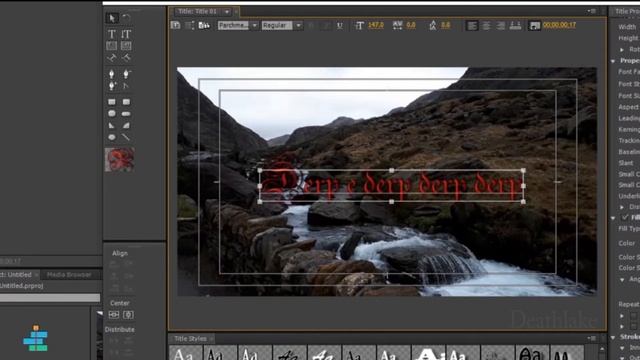Apply the first title style thumbnail
Viewport: 640px width, 360px height.
(x=186, y=353)
